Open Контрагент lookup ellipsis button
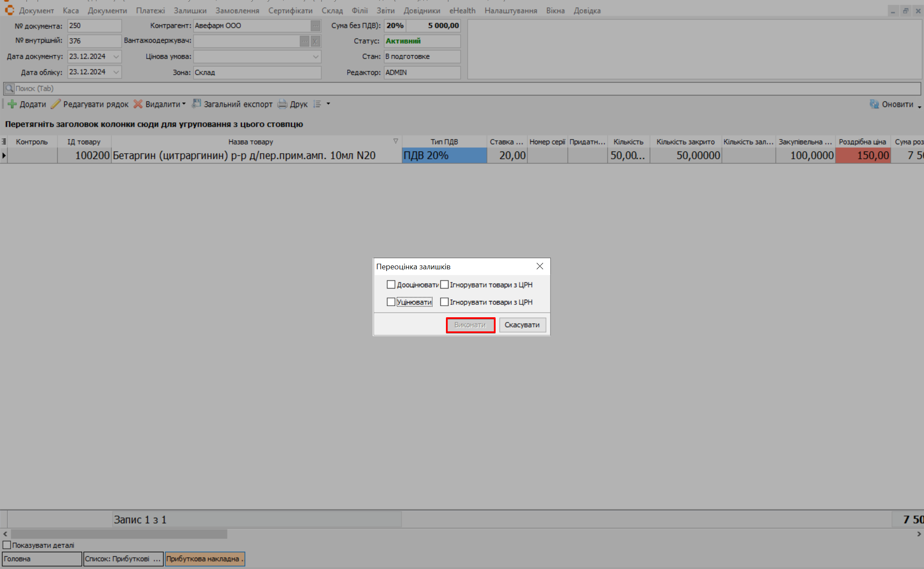924x569 pixels. click(x=315, y=26)
